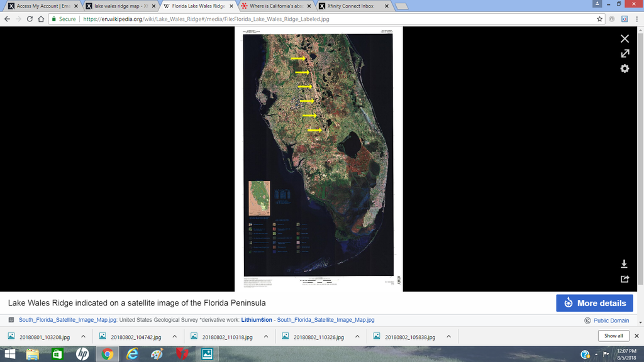Launch Internet Explorer from taskbar
The height and width of the screenshot is (362, 644).
pos(132,354)
